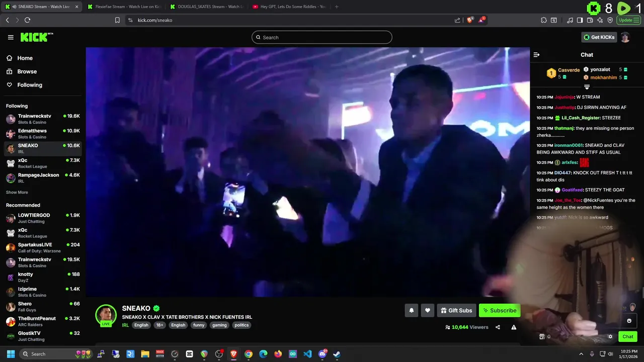
Task: Open the Trainwreckstv channel under Following
Action: click(43, 119)
